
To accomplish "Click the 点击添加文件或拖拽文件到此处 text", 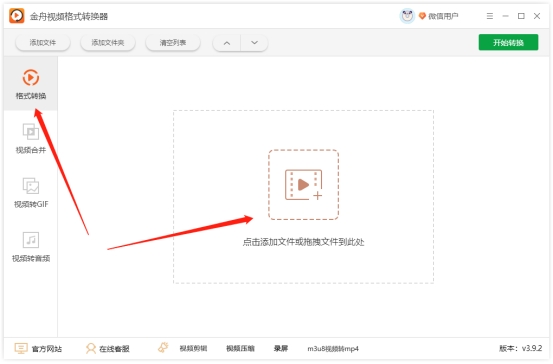I will click(x=303, y=242).
